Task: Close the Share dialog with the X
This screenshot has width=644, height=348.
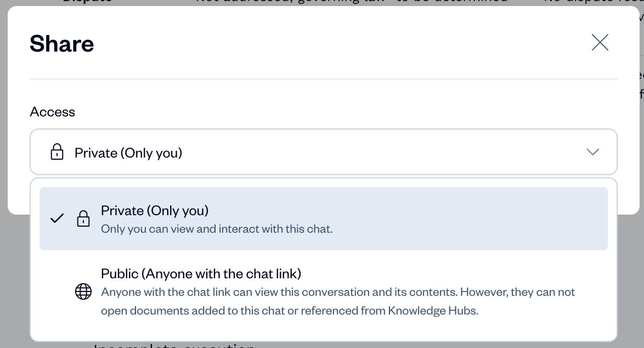Action: [600, 43]
